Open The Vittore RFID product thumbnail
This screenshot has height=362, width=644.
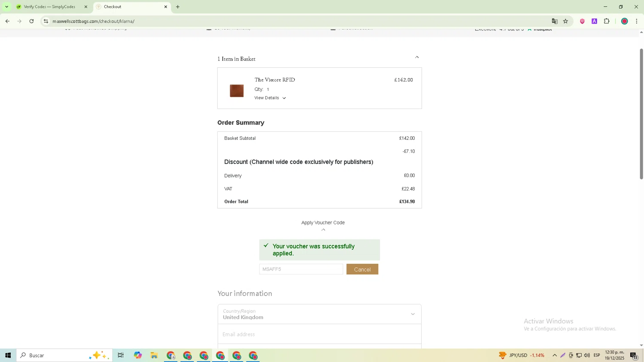click(237, 90)
